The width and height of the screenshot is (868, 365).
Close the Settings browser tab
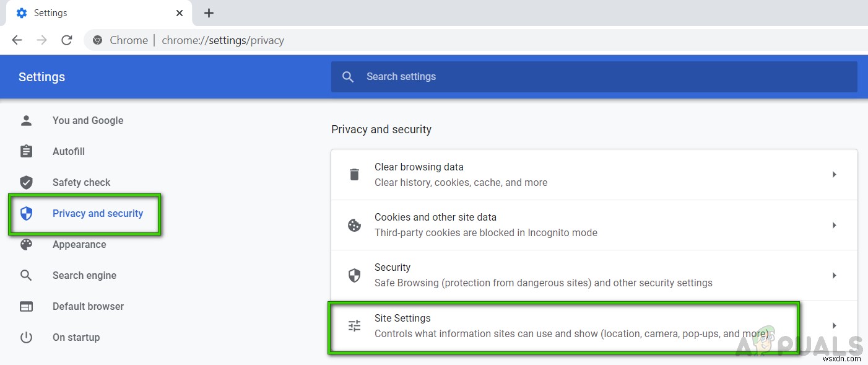click(x=180, y=13)
